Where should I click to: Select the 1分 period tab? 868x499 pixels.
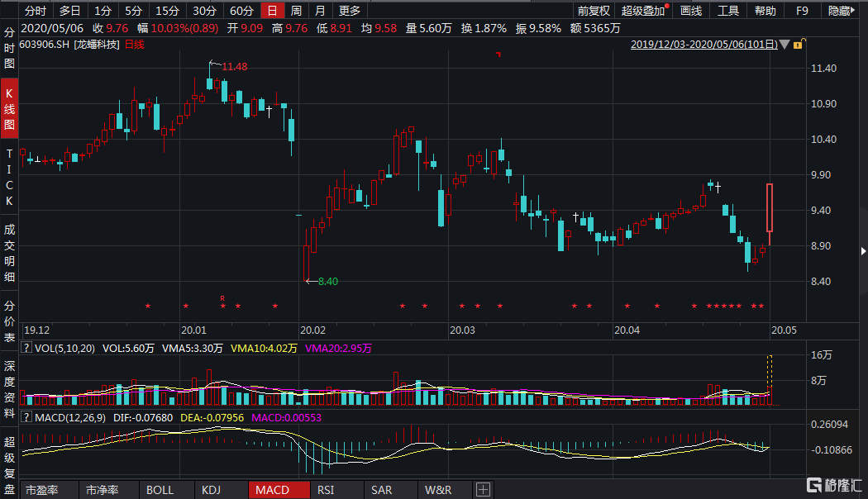103,11
